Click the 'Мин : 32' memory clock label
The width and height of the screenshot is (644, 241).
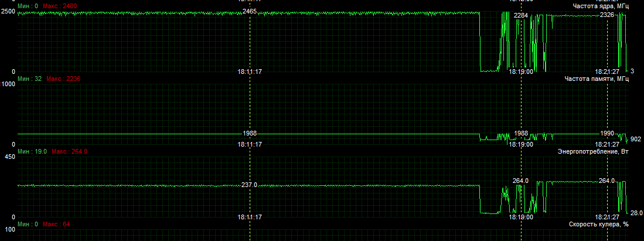(x=30, y=79)
